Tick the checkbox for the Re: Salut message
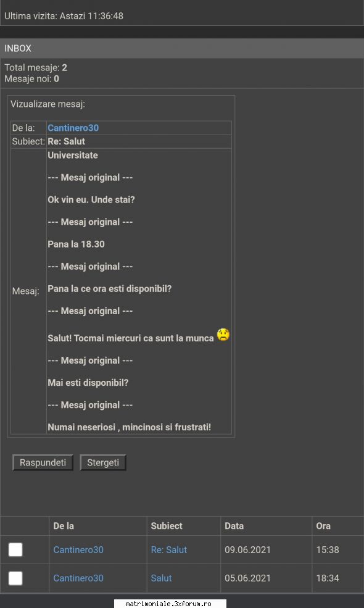The image size is (364, 608). (15, 549)
